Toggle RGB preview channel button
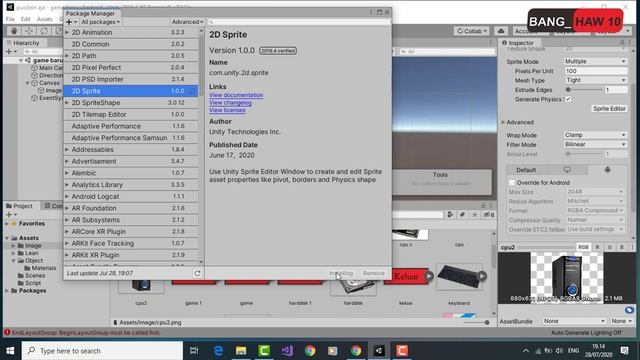This screenshot has width=640, height=360. click(x=583, y=247)
